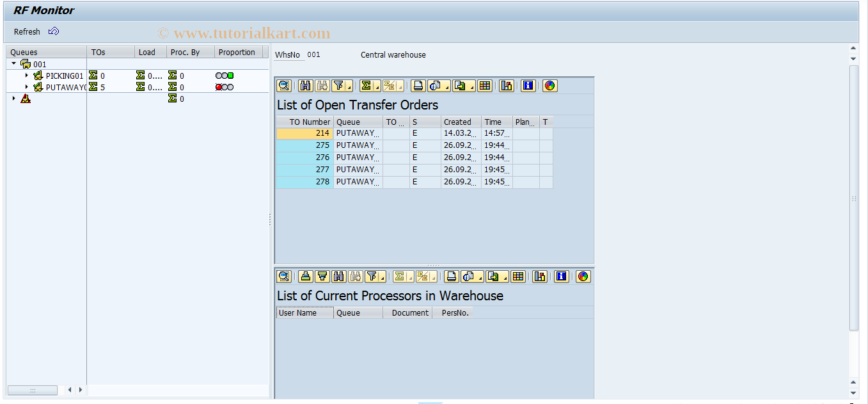This screenshot has width=868, height=404.
Task: Click TO Number column header
Action: (304, 122)
